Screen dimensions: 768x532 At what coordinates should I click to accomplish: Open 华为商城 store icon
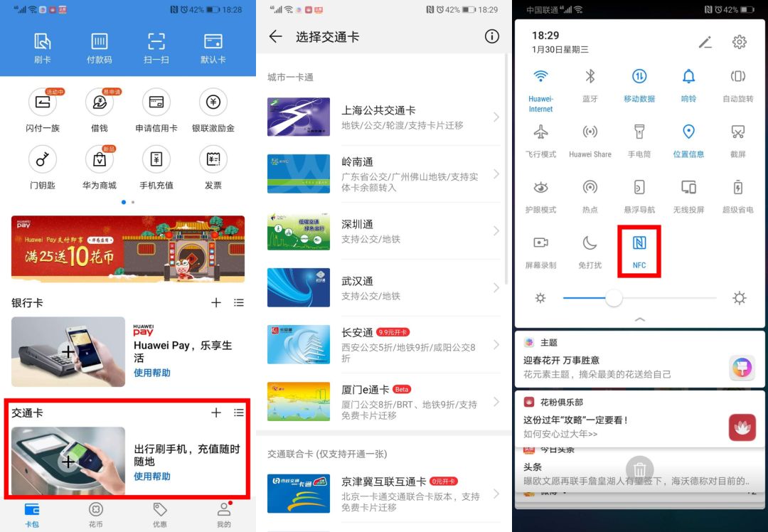point(100,159)
